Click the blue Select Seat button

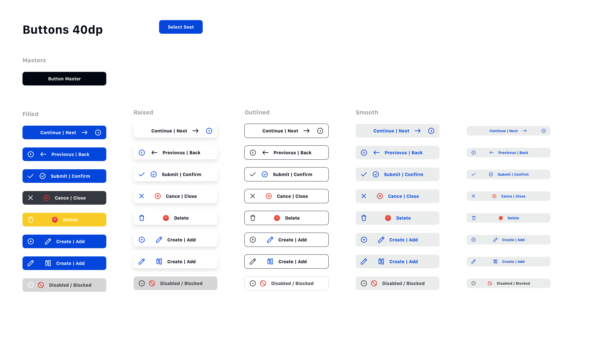point(181,27)
